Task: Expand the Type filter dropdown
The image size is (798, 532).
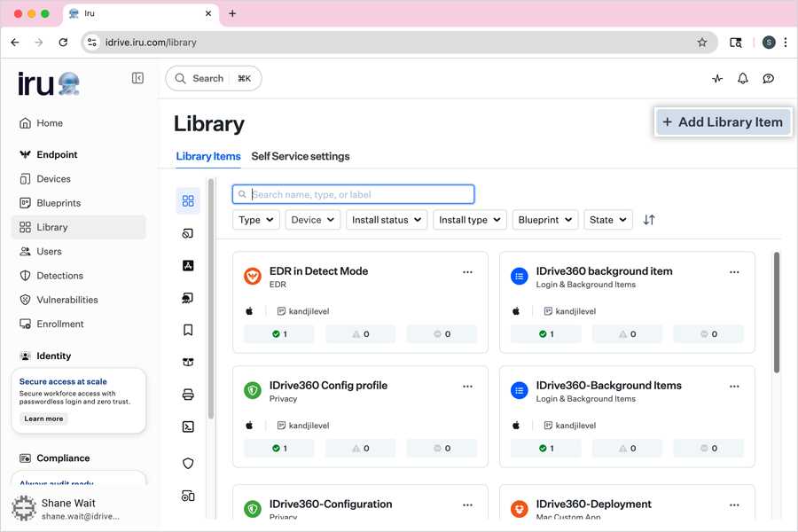Action: (x=255, y=220)
